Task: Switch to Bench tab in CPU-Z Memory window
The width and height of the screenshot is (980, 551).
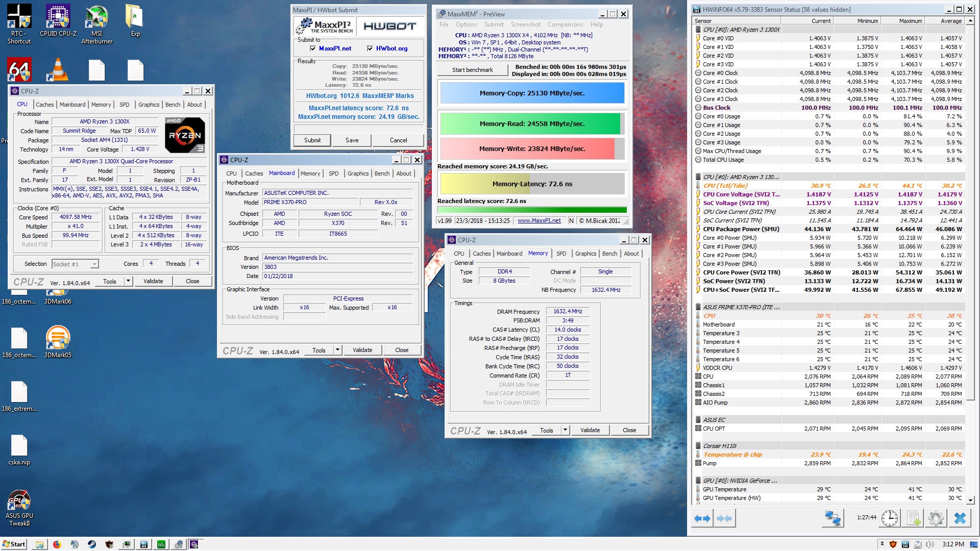Action: 609,254
